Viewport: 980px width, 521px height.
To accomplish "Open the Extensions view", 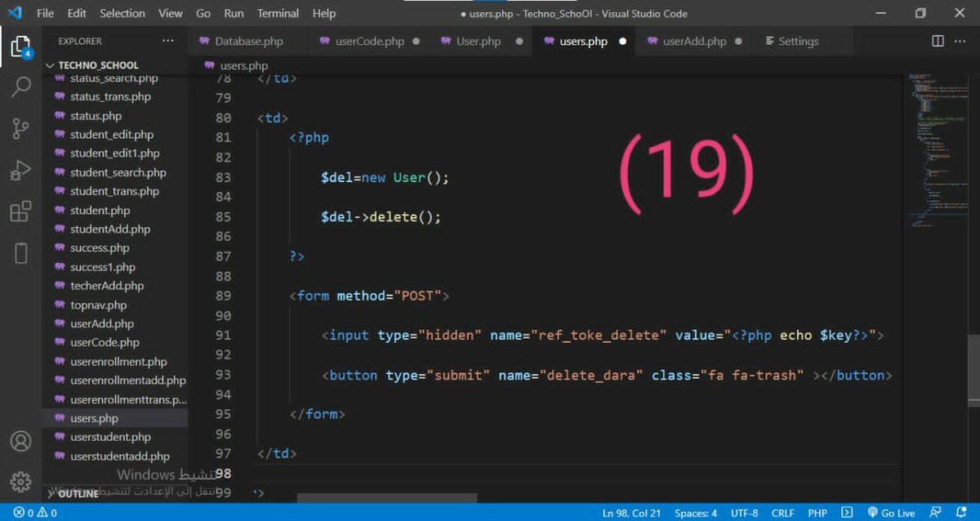I will (x=20, y=212).
